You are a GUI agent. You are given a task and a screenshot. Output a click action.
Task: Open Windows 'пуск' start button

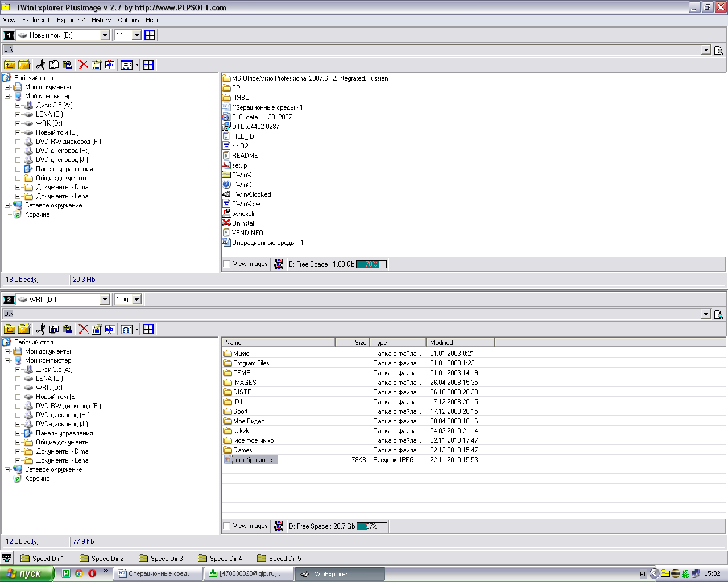[27, 574]
